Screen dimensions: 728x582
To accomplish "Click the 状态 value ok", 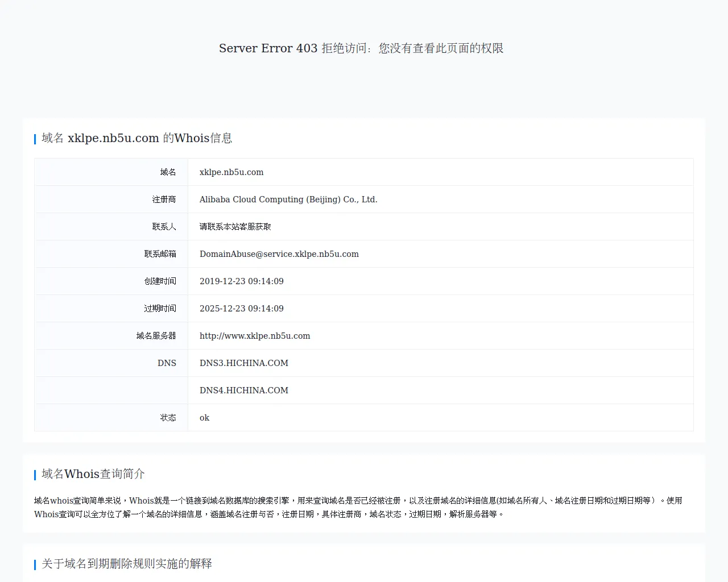I will pyautogui.click(x=204, y=417).
